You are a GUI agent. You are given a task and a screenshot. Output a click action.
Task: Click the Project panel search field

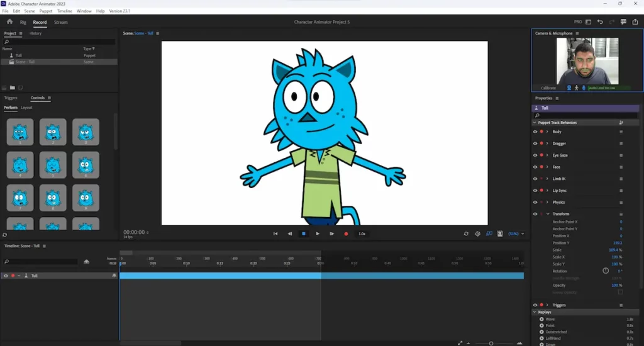click(x=60, y=42)
